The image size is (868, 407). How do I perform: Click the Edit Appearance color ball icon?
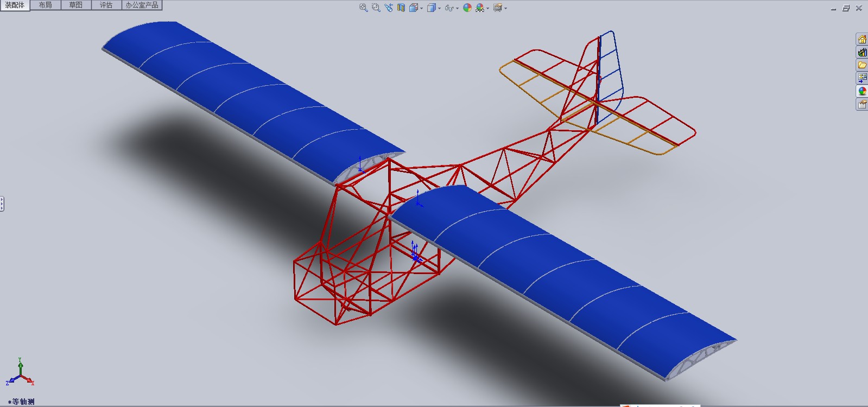point(467,8)
